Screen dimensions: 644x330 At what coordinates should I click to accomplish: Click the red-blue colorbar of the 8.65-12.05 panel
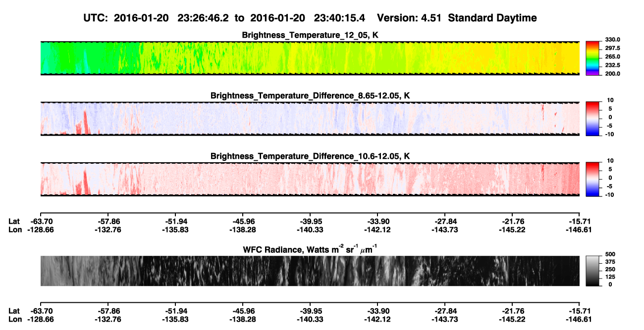point(593,118)
